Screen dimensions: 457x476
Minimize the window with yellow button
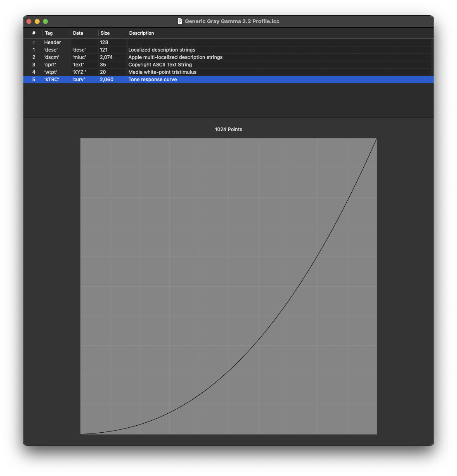pyautogui.click(x=37, y=21)
